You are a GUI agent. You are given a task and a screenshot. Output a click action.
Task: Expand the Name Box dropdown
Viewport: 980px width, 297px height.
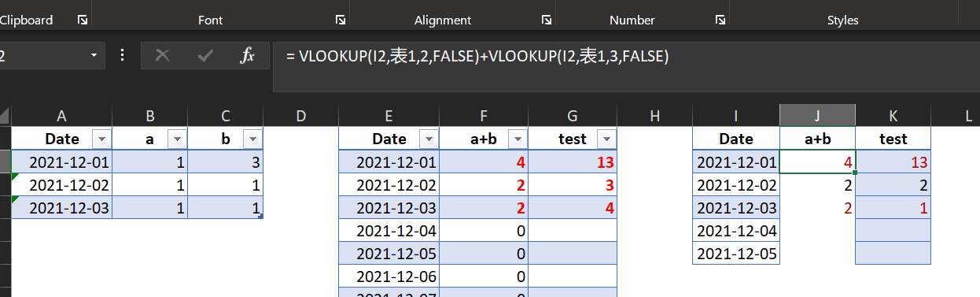[94, 56]
